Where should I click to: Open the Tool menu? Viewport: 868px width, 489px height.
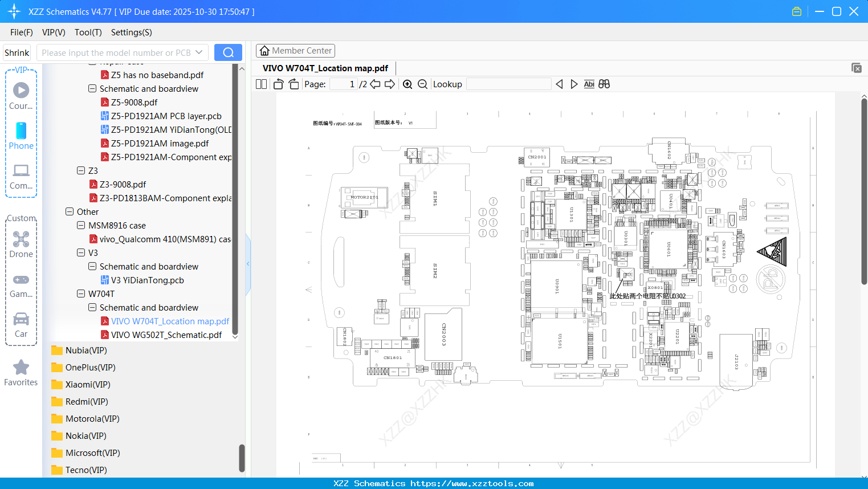(x=88, y=32)
